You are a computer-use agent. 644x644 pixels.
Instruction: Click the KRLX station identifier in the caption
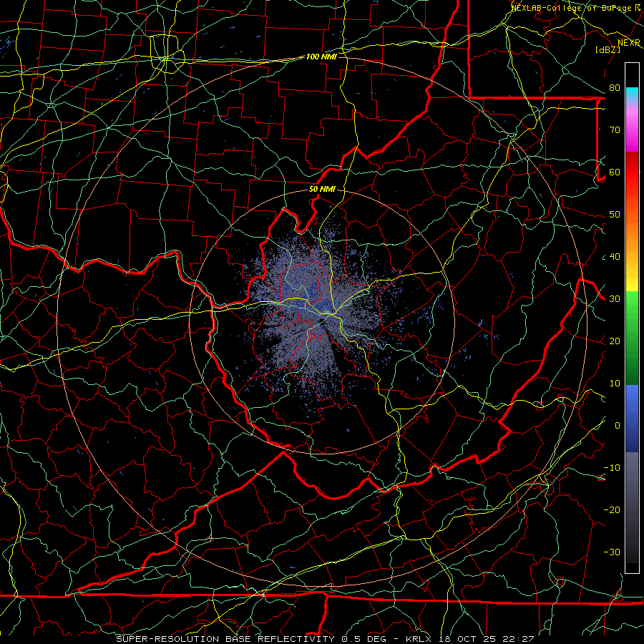tap(419, 639)
